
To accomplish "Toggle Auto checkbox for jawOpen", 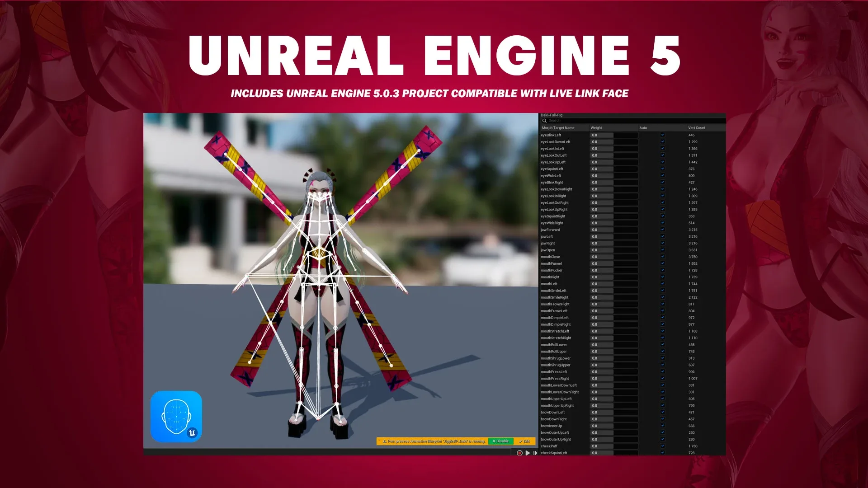I will 662,250.
